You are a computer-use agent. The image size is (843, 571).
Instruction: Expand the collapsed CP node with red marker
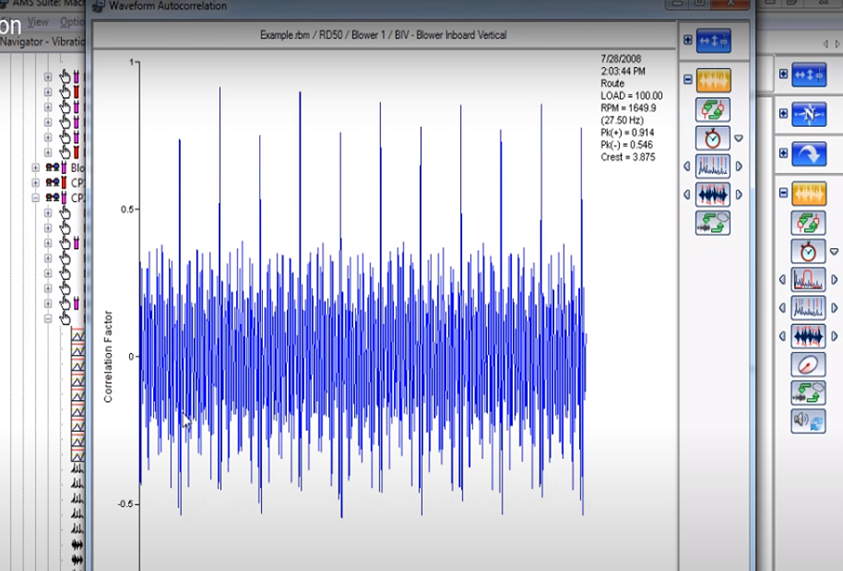(35, 183)
